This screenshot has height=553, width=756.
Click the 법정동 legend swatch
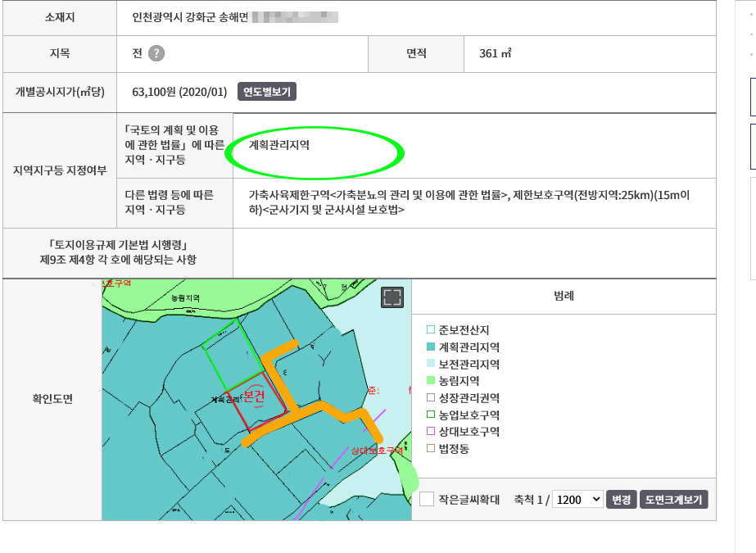pos(431,449)
